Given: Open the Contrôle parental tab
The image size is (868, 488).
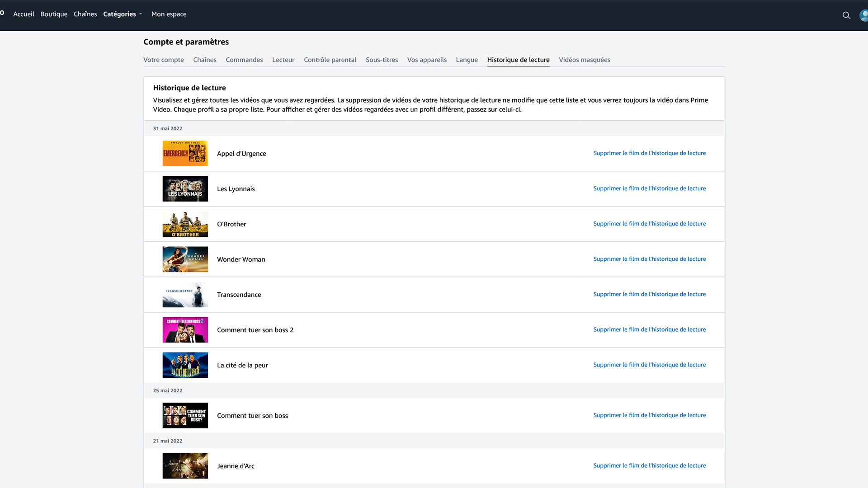Looking at the screenshot, I should pyautogui.click(x=330, y=60).
